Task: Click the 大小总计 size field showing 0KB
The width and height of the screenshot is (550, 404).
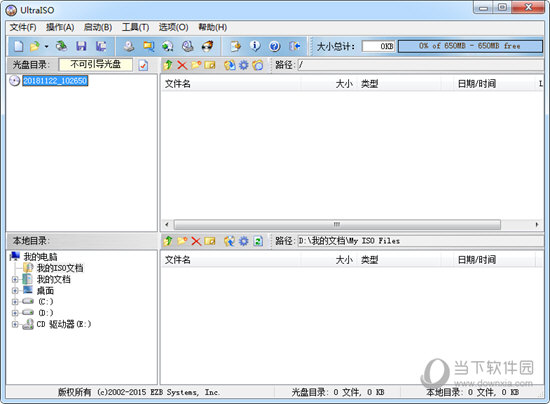Action: click(x=378, y=46)
